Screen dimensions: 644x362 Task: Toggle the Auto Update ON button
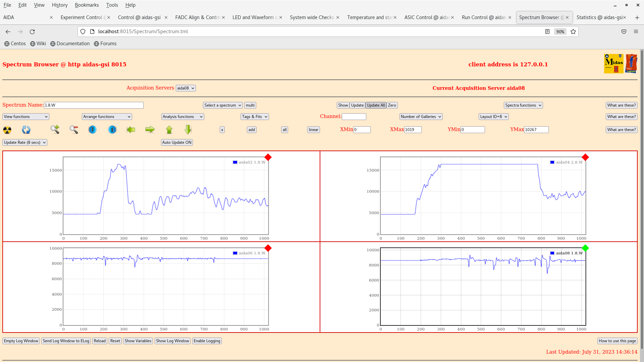(177, 142)
